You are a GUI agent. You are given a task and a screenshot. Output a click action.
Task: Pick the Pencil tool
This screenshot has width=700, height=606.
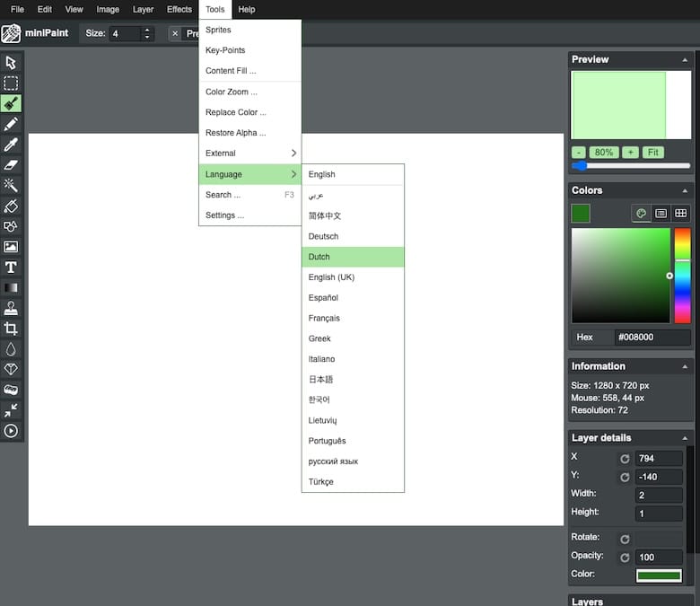click(x=11, y=124)
